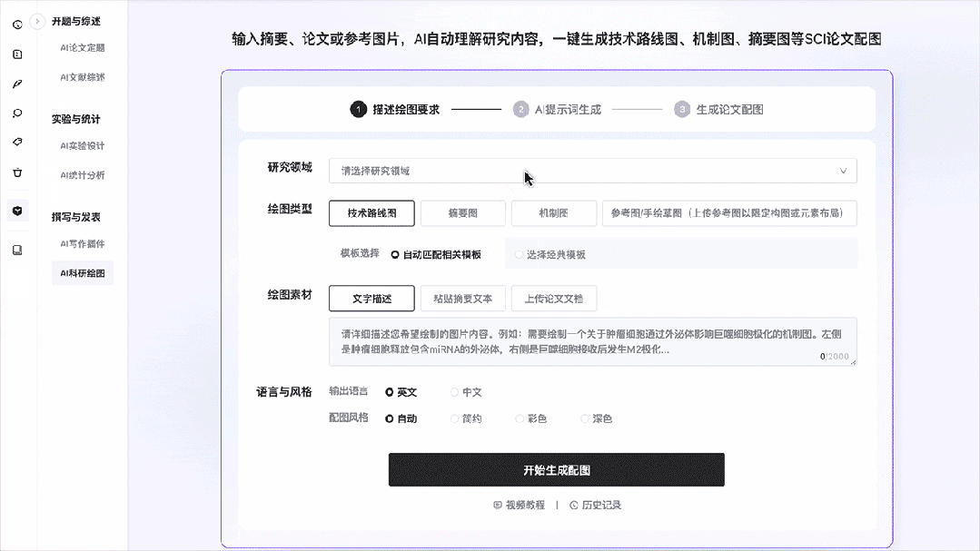980x551 pixels.
Task: Choose 机制图 drawing type
Action: pyautogui.click(x=554, y=213)
